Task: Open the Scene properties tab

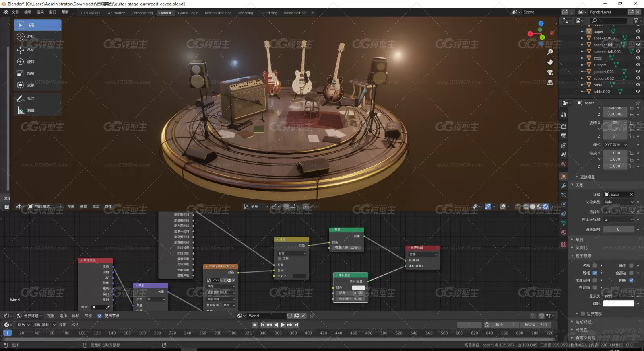Action: click(564, 155)
